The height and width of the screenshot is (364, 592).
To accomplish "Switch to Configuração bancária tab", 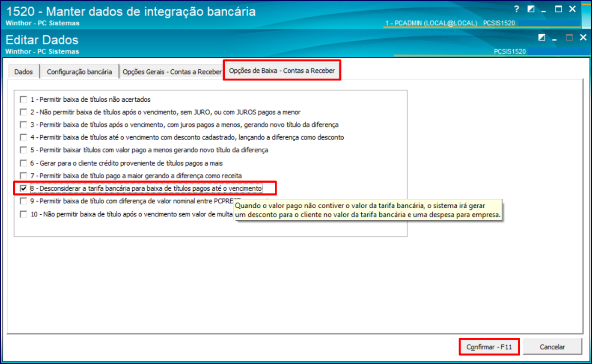I will pyautogui.click(x=79, y=72).
